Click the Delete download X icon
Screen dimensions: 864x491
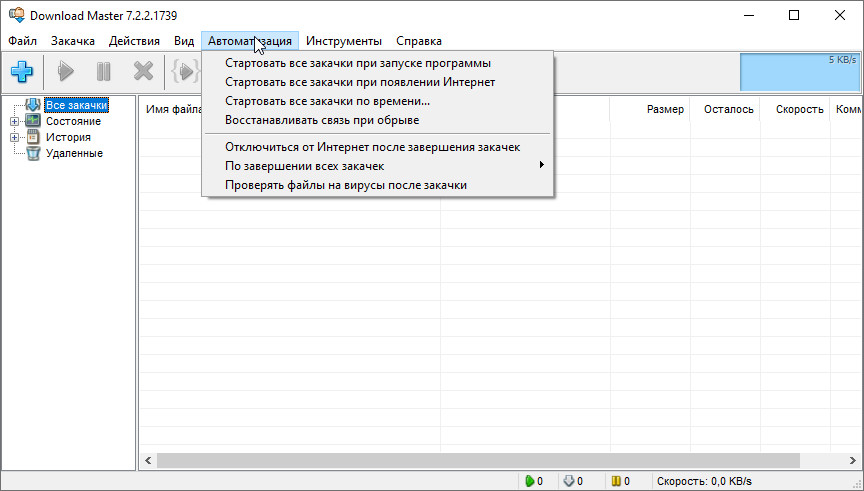click(143, 71)
